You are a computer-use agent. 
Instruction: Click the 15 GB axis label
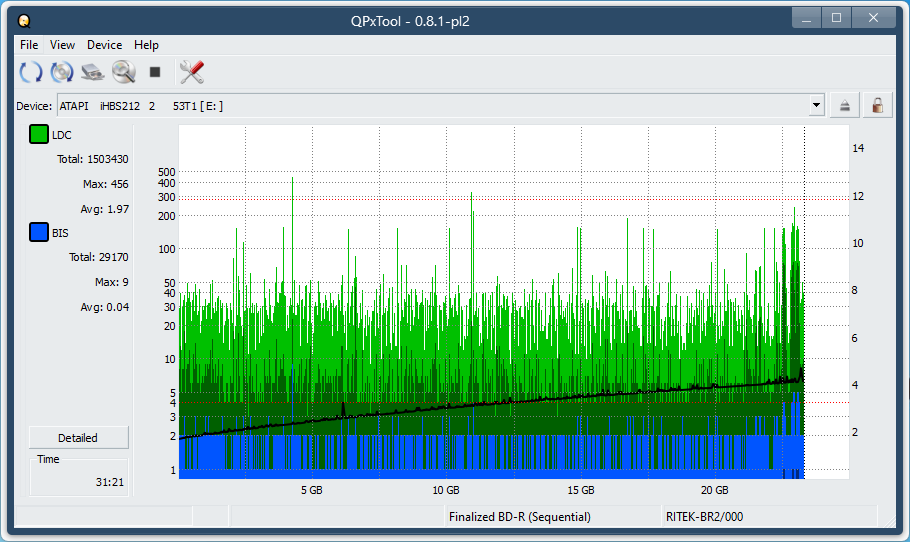click(580, 490)
